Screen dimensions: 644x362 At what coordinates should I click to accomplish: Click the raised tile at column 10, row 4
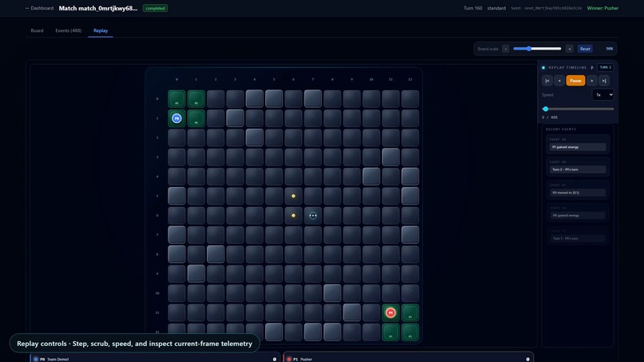371,177
